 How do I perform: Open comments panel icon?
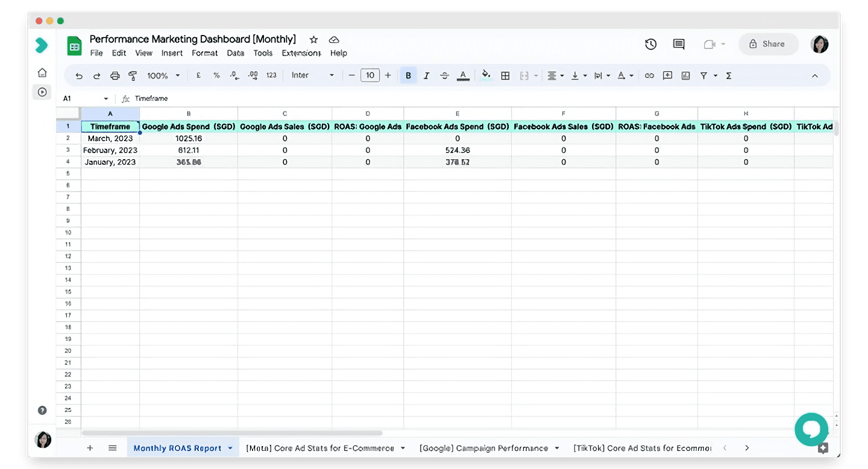[x=679, y=44]
